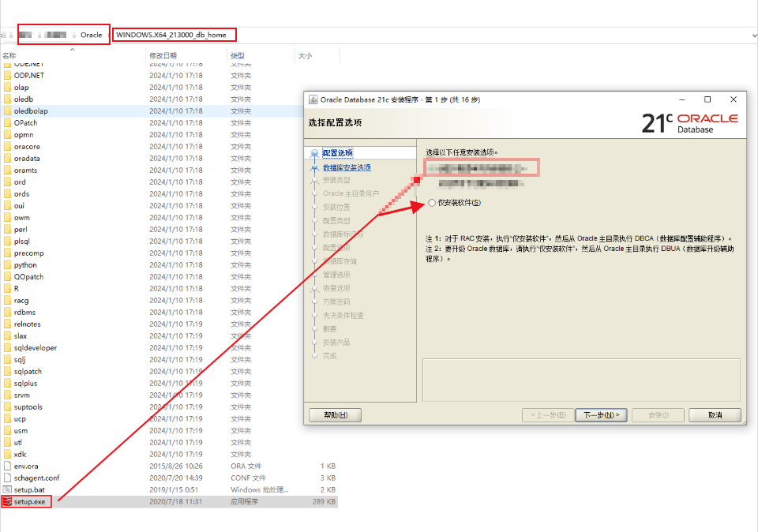Image resolution: width=758 pixels, height=532 pixels.
Task: Click the 帮助(H) button
Action: click(336, 415)
